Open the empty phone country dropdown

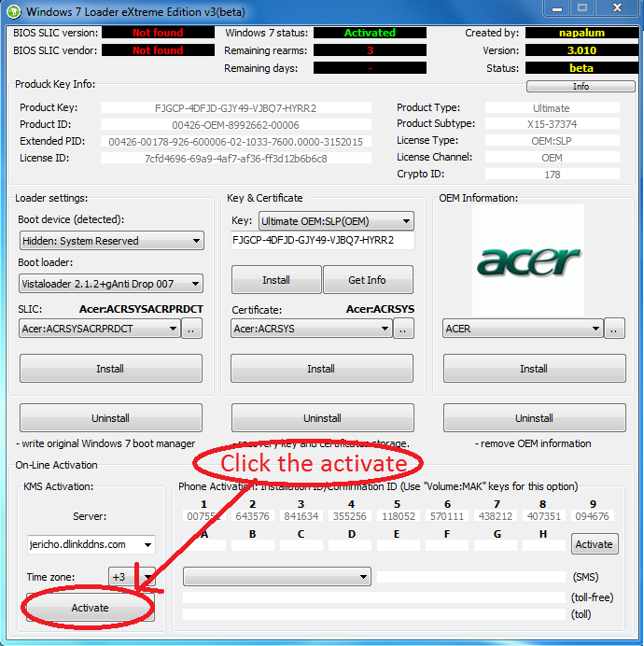pyautogui.click(x=277, y=576)
